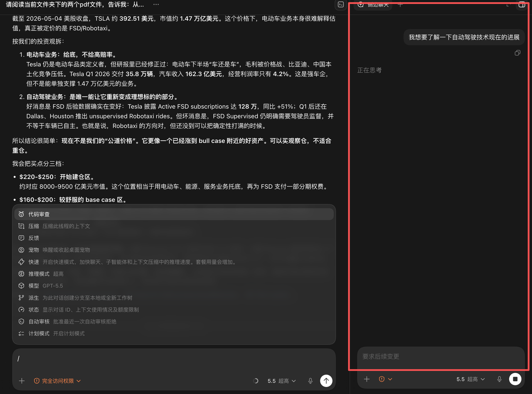
Task: Choose the 宠物 desktop pet command
Action: click(174, 250)
